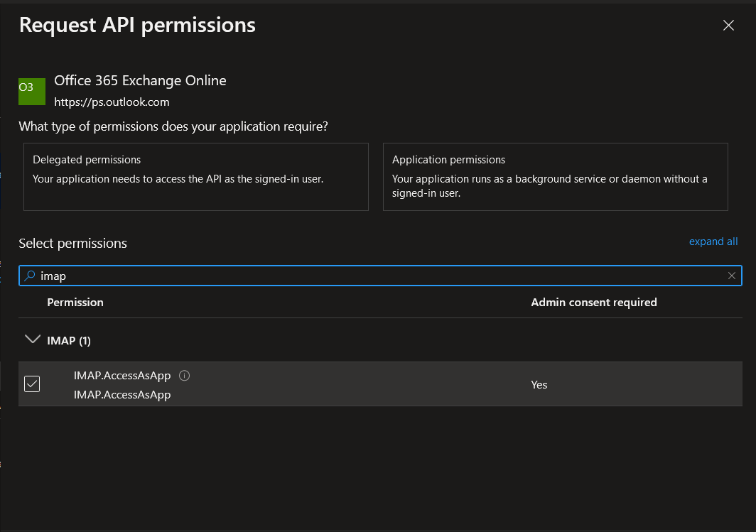Uncheck the IMAP.AccessAsApp permission checkbox

tap(32, 384)
